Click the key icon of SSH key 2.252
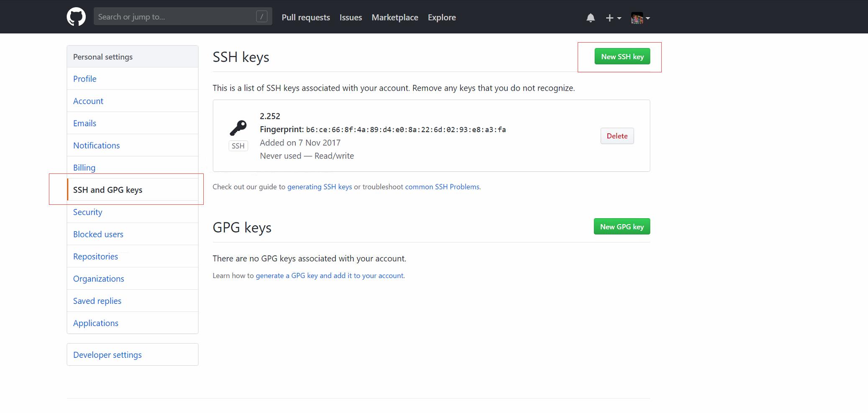Viewport: 868px width, 413px height. (238, 128)
